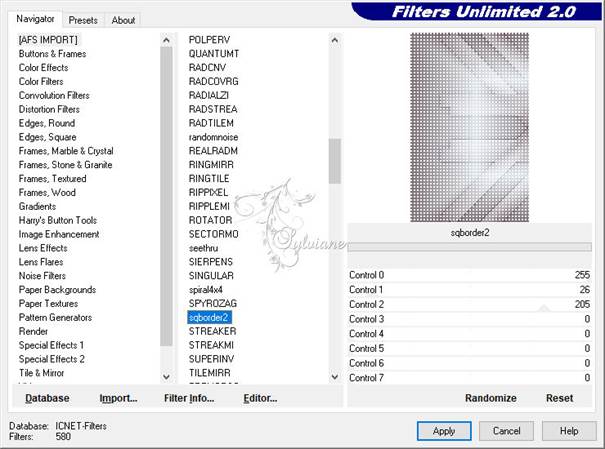Select the [AFS IMPORT] category
The width and height of the screenshot is (605, 449).
tap(48, 40)
